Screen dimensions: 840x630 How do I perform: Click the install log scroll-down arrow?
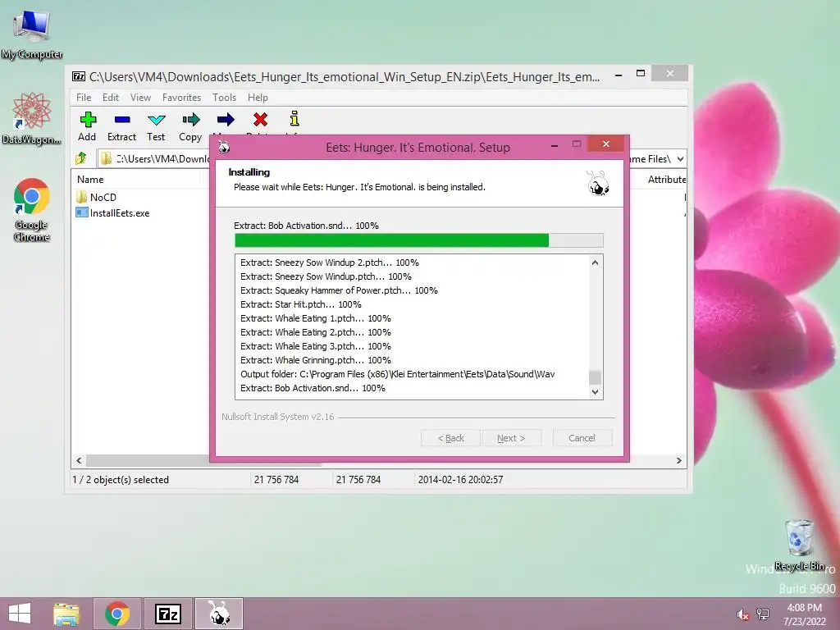click(x=595, y=391)
